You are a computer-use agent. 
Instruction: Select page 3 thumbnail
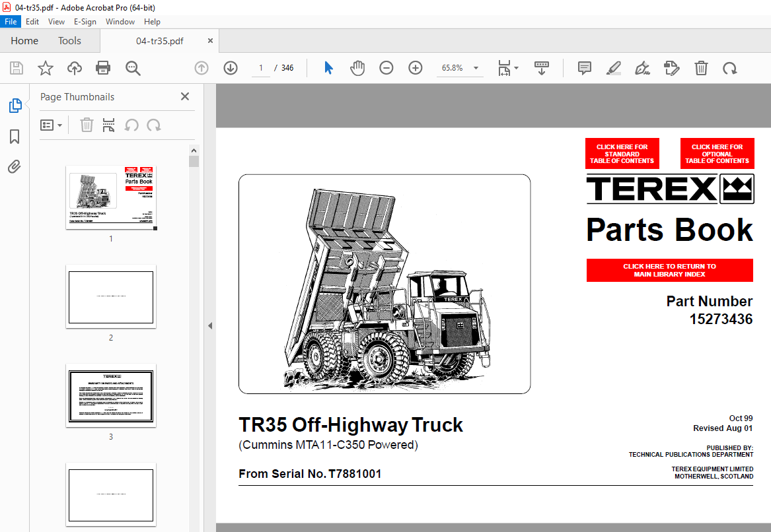coord(111,396)
